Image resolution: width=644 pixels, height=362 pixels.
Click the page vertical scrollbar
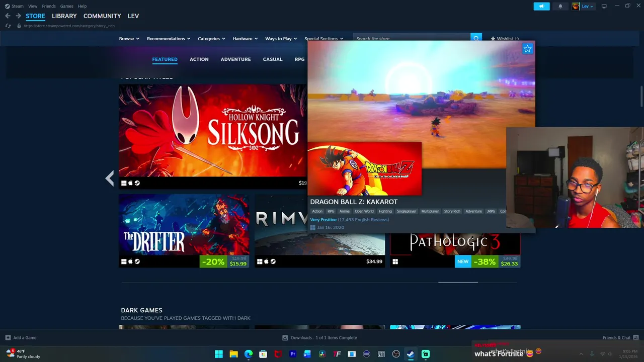point(641,96)
